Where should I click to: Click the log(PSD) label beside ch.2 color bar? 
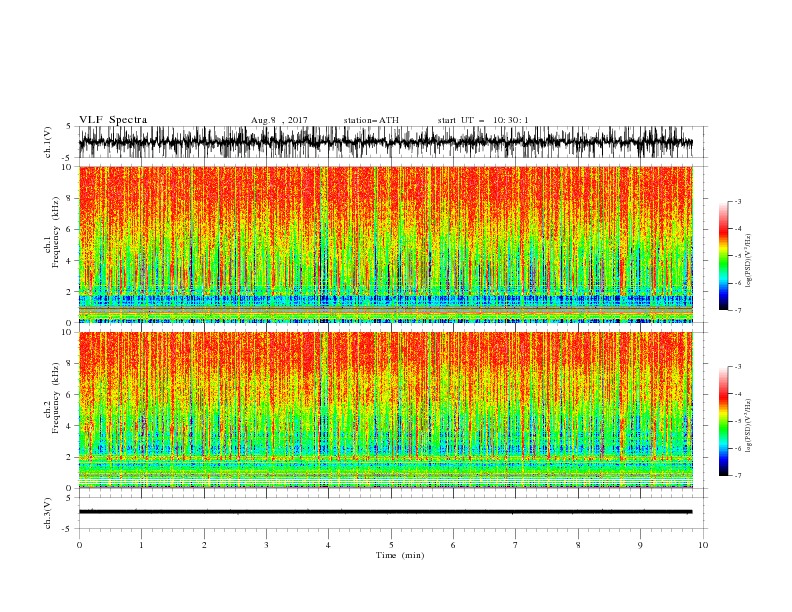(749, 426)
